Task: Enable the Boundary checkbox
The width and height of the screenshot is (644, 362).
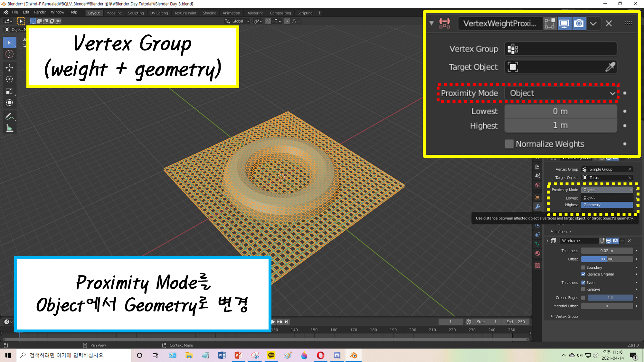Action: click(x=583, y=267)
